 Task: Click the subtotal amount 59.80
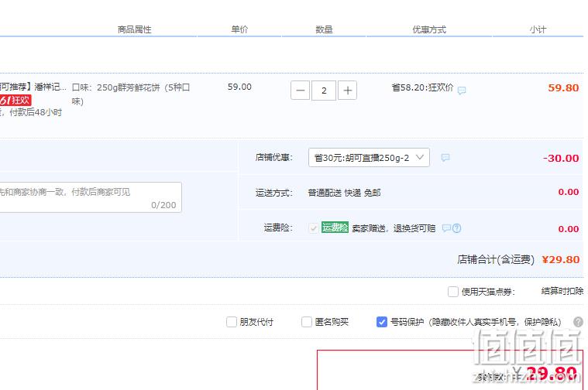pos(563,88)
